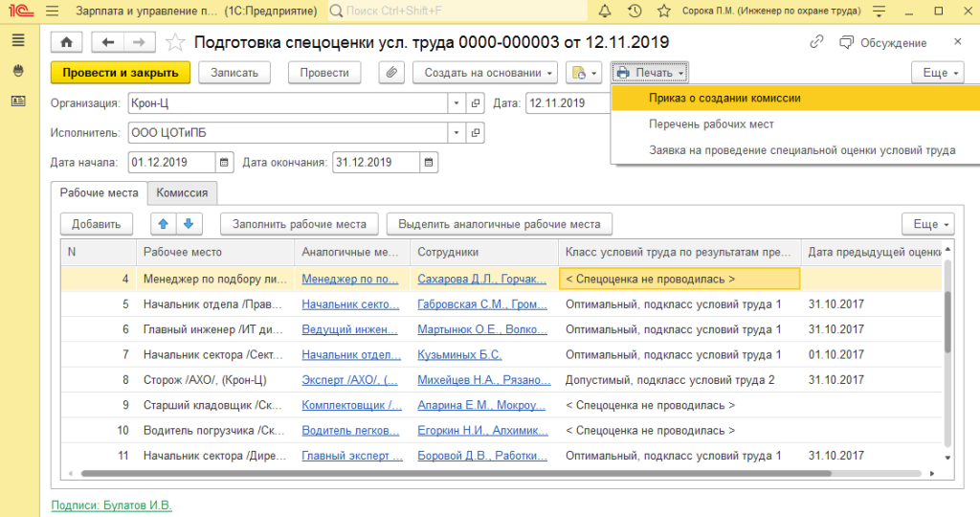Move row up with blue arrow

tap(163, 224)
